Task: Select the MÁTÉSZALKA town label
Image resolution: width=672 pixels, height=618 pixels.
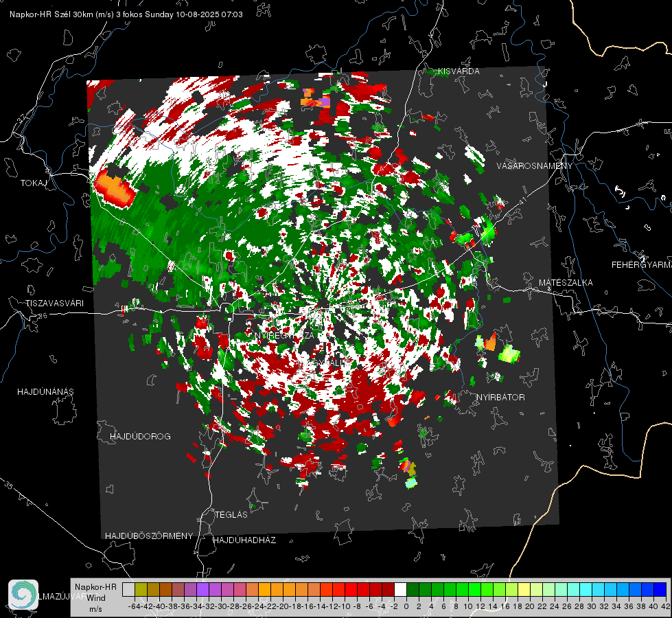Action: pos(566,283)
